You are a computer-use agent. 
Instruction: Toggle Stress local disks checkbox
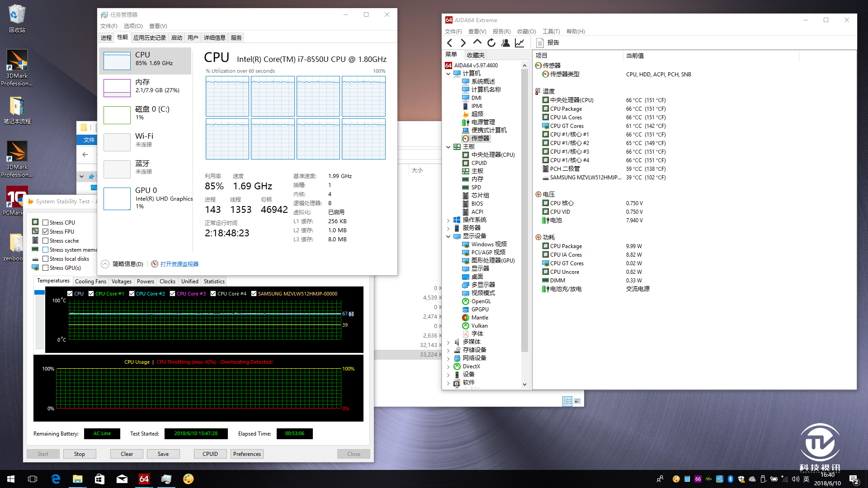[x=45, y=258]
